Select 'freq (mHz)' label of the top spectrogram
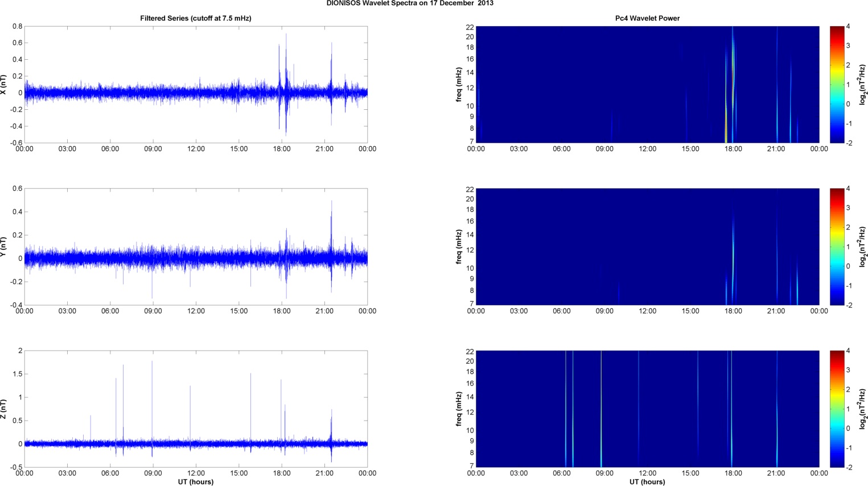The height and width of the screenshot is (486, 868). pos(459,85)
